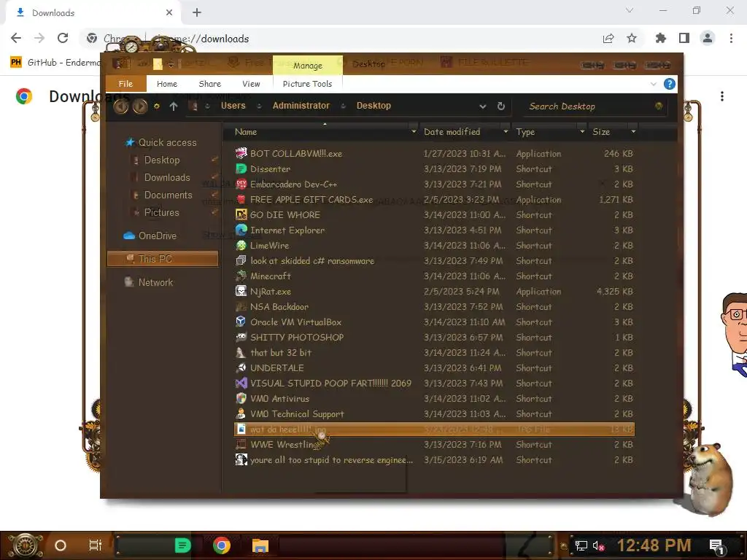Open File Explorer from taskbar

(260, 545)
